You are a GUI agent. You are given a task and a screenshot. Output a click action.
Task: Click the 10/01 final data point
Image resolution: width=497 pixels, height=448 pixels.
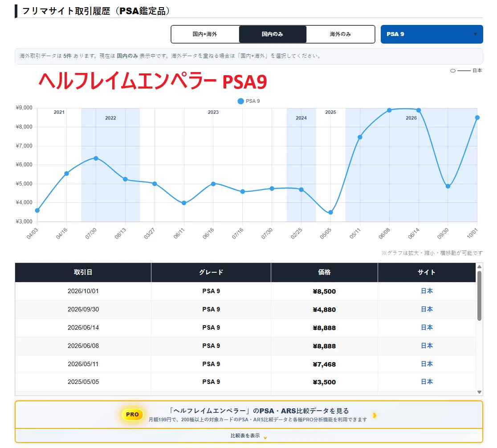point(477,117)
